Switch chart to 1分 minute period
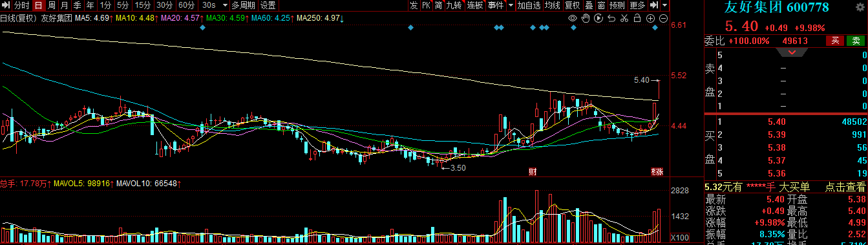The height and width of the screenshot is (245, 868). point(105,5)
